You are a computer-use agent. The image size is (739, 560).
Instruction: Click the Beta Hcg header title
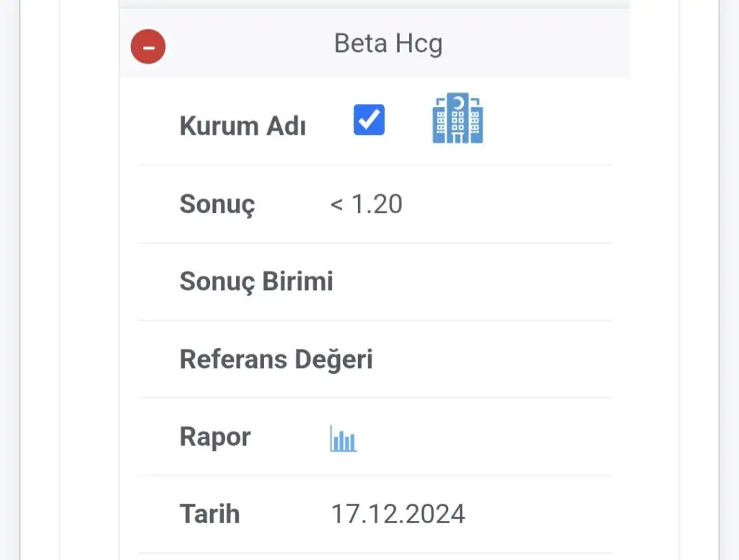pos(388,45)
